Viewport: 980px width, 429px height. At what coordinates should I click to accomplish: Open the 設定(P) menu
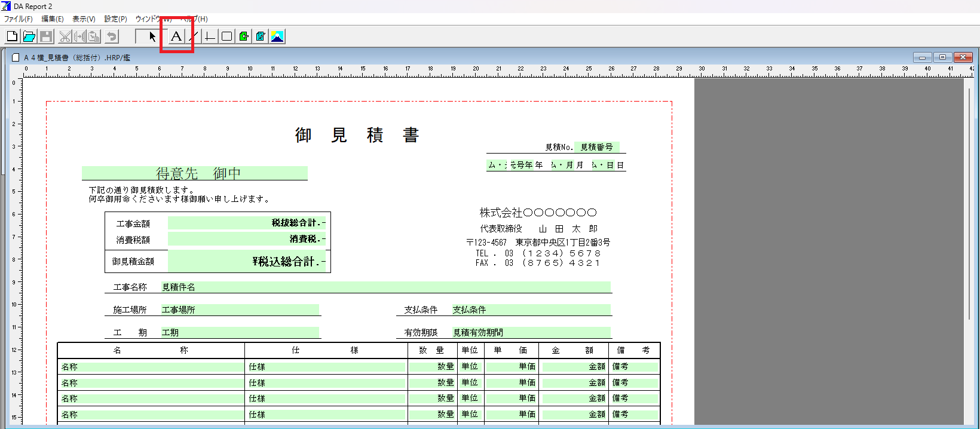pos(115,19)
